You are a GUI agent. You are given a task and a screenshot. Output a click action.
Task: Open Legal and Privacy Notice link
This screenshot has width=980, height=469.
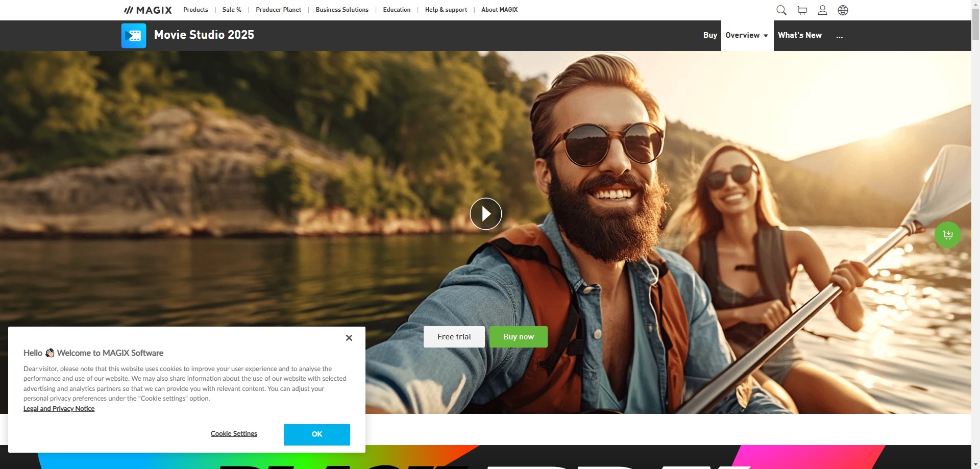59,409
